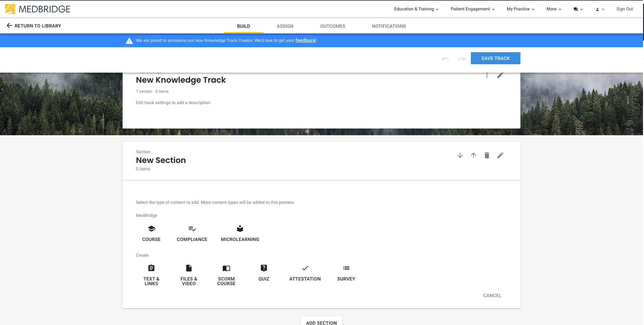Screen dimensions: 644x325
Task: Edit the New Knowledge Track settings pencil
Action: pos(500,75)
